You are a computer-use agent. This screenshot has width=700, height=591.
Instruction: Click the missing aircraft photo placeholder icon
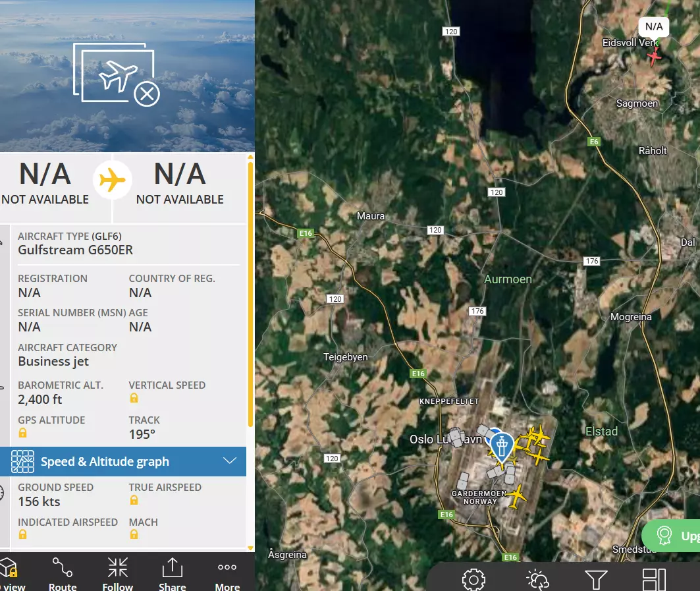[117, 74]
